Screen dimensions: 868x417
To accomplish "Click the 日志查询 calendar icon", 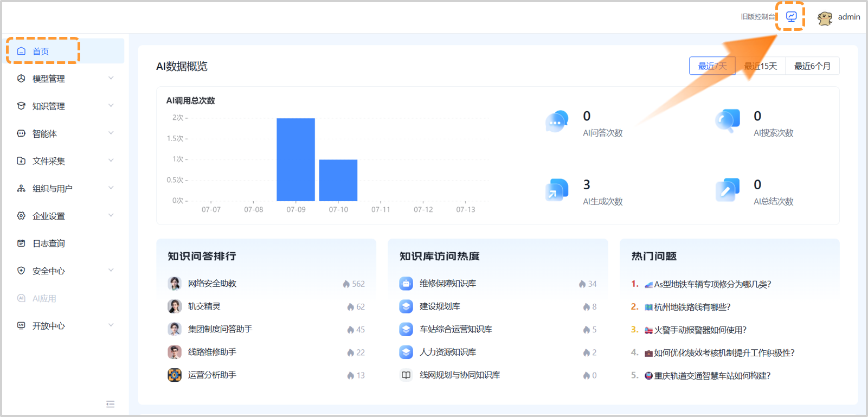I will coord(21,243).
